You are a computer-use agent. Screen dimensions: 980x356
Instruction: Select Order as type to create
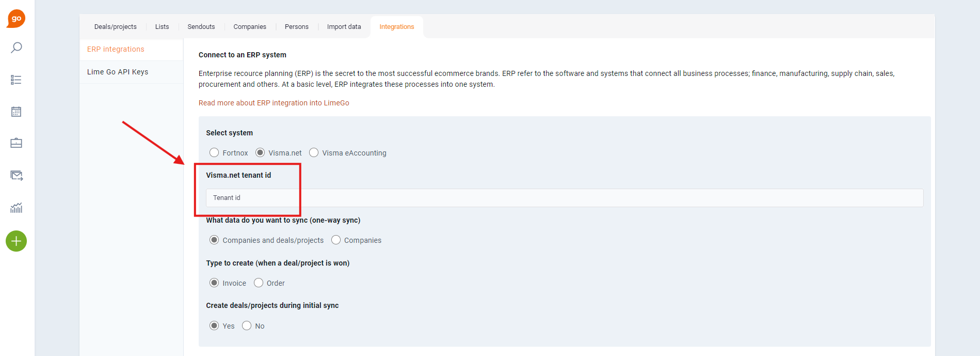point(259,283)
